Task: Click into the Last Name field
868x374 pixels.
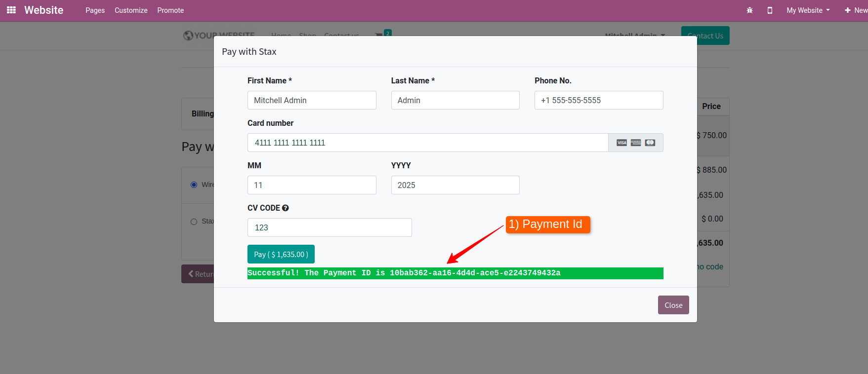Action: coord(455,100)
